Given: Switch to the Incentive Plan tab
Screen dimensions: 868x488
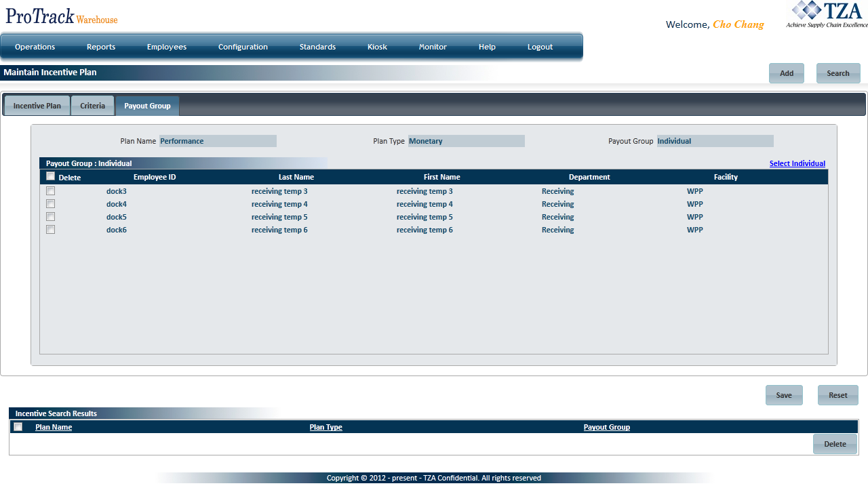Looking at the screenshot, I should [37, 106].
